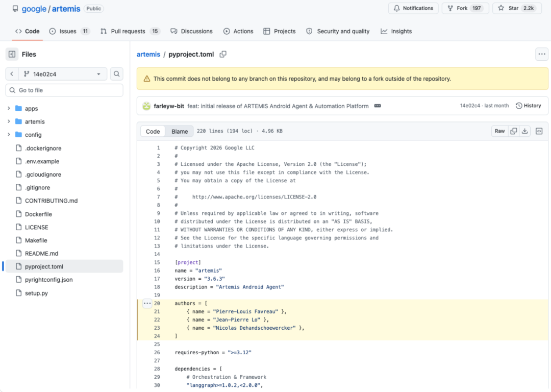Go back with the left arrow button
The image size is (551, 392).
coord(12,74)
